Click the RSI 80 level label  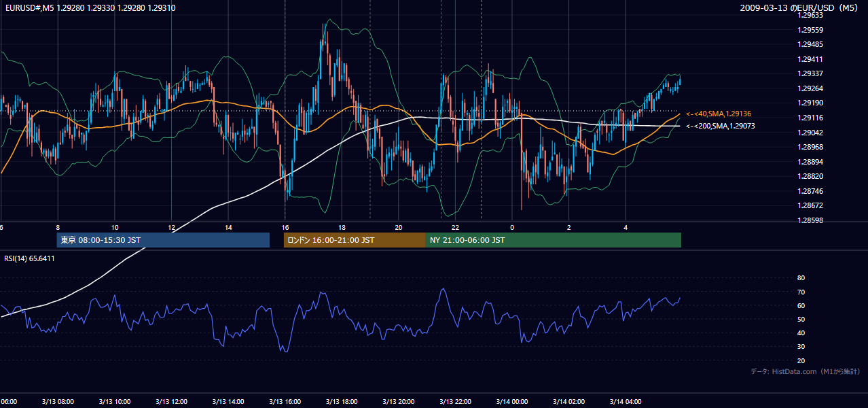click(801, 278)
